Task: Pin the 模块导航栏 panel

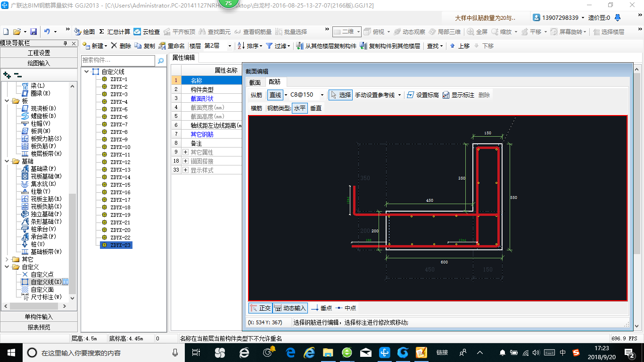Action: 66,43
